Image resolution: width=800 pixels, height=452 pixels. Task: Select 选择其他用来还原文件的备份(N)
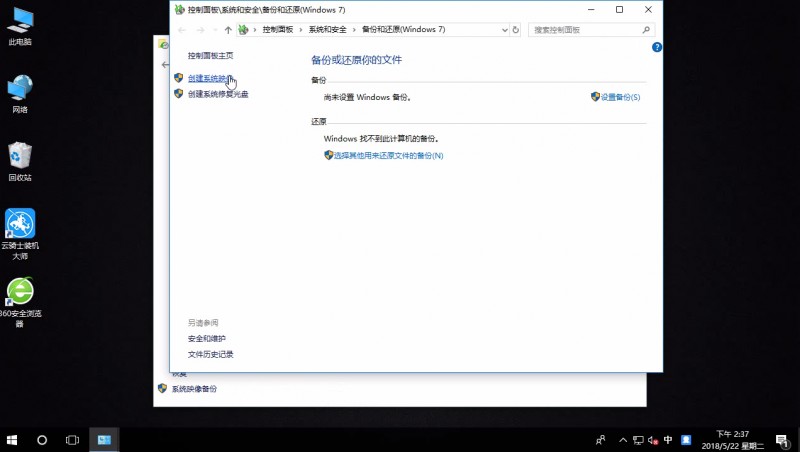(389, 156)
